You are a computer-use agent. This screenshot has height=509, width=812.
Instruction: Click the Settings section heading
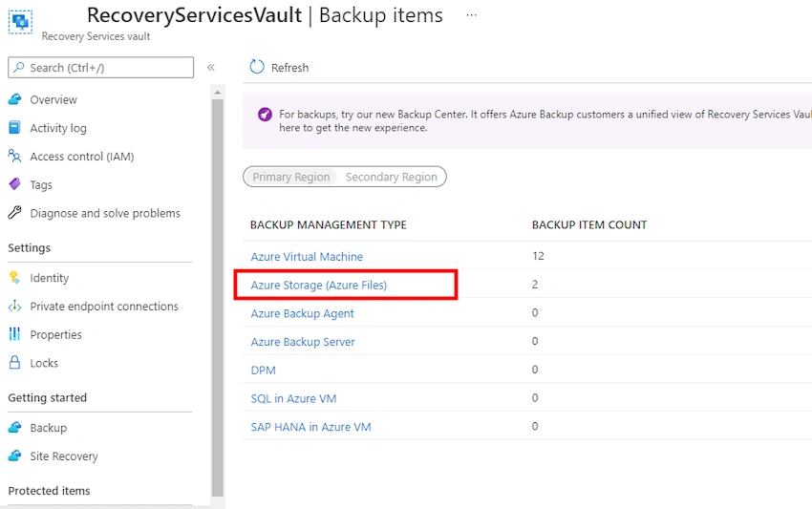[x=29, y=247]
